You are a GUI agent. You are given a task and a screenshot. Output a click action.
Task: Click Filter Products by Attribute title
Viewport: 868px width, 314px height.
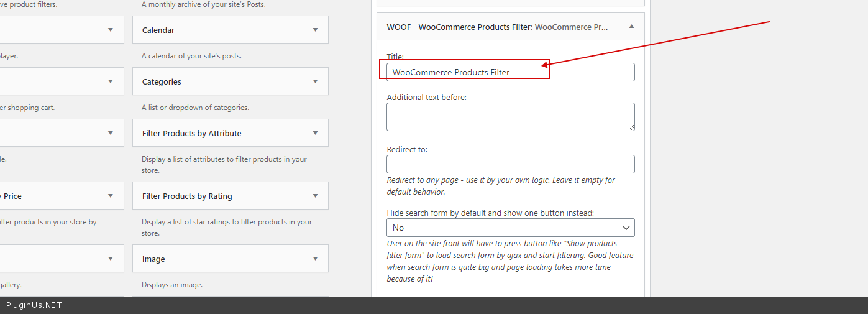point(191,133)
